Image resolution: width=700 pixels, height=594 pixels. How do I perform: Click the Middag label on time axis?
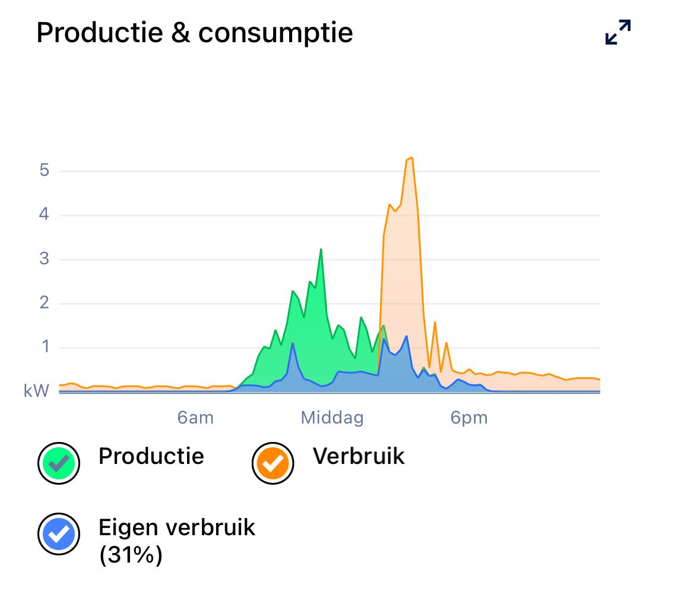pyautogui.click(x=332, y=418)
